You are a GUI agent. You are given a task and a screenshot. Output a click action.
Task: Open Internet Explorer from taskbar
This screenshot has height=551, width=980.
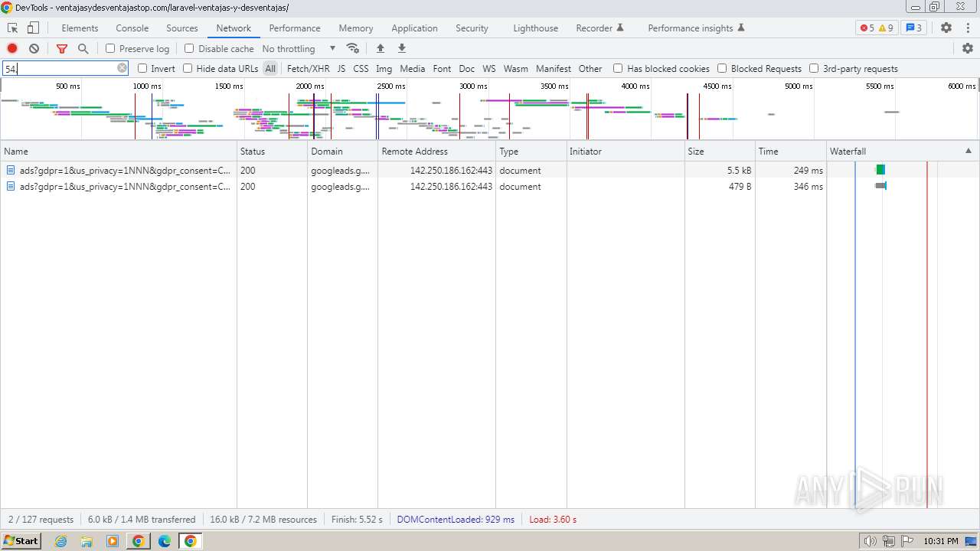pyautogui.click(x=60, y=541)
